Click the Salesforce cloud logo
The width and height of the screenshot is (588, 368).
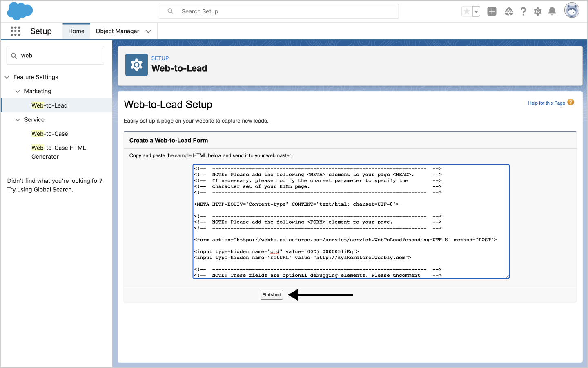tap(20, 11)
